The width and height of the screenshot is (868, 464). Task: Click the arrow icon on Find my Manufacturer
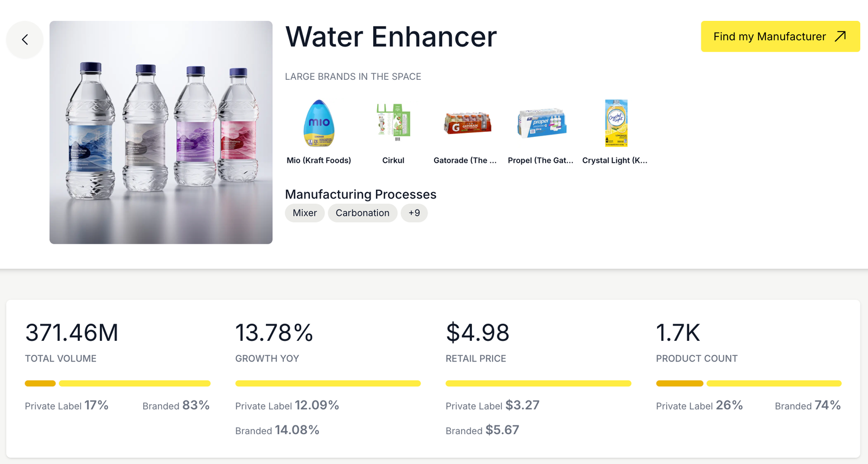840,36
